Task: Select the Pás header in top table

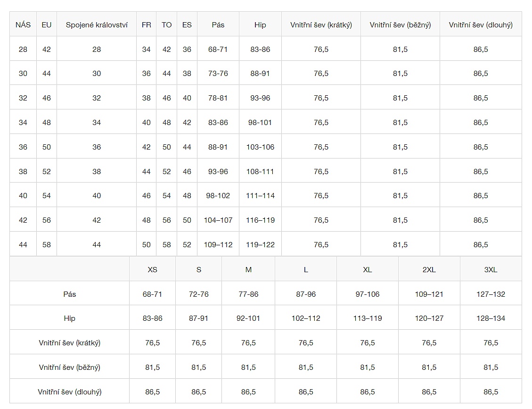Action: point(218,25)
